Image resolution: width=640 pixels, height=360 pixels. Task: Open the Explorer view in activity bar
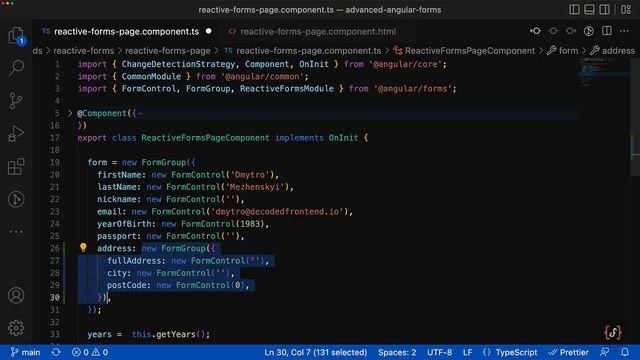tap(16, 35)
